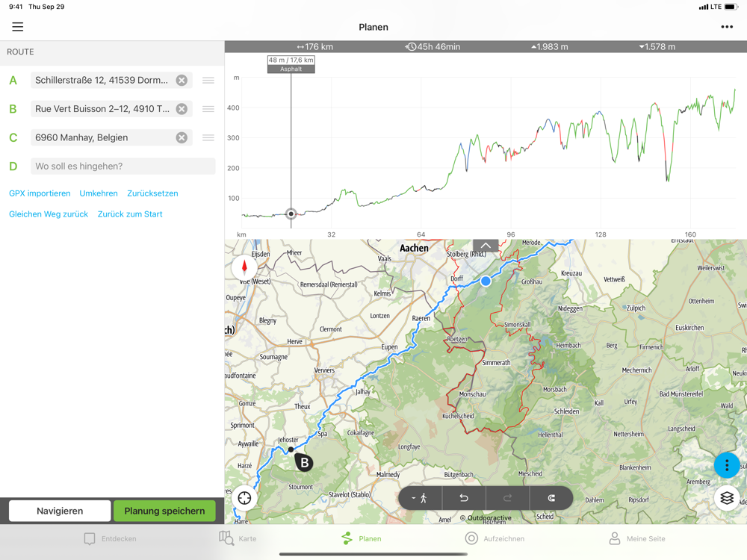Tap the Navigieren button
This screenshot has width=747, height=560.
coord(60,511)
